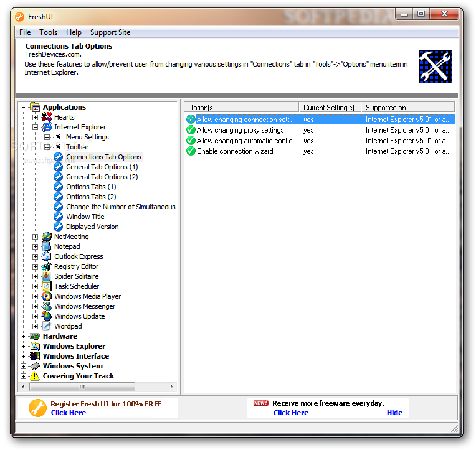Click Here link for more freeware
This screenshot has width=476, height=450.
291,413
